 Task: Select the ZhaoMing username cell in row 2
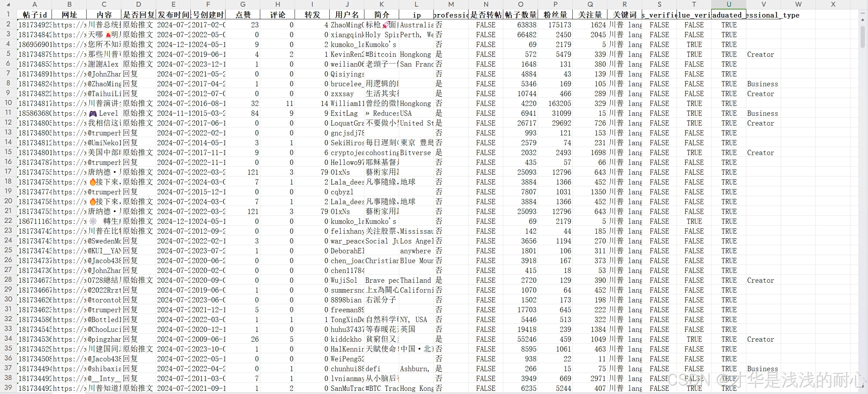point(347,25)
